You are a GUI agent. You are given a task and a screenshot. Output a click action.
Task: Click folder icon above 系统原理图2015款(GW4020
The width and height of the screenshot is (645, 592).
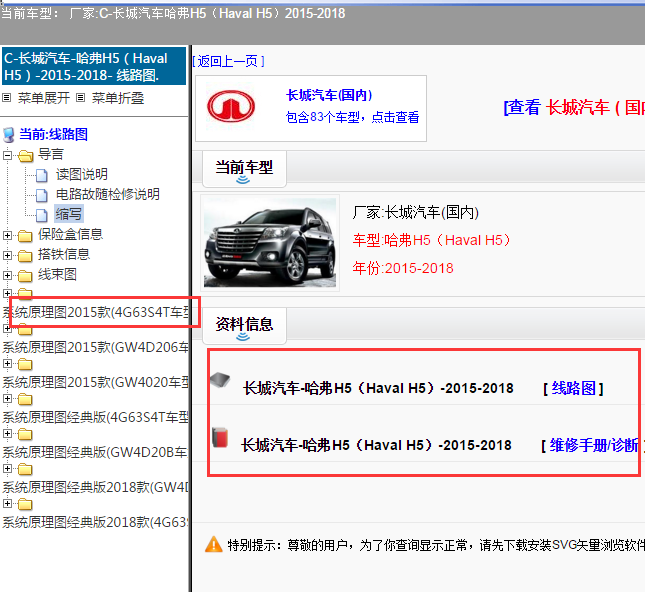25,364
